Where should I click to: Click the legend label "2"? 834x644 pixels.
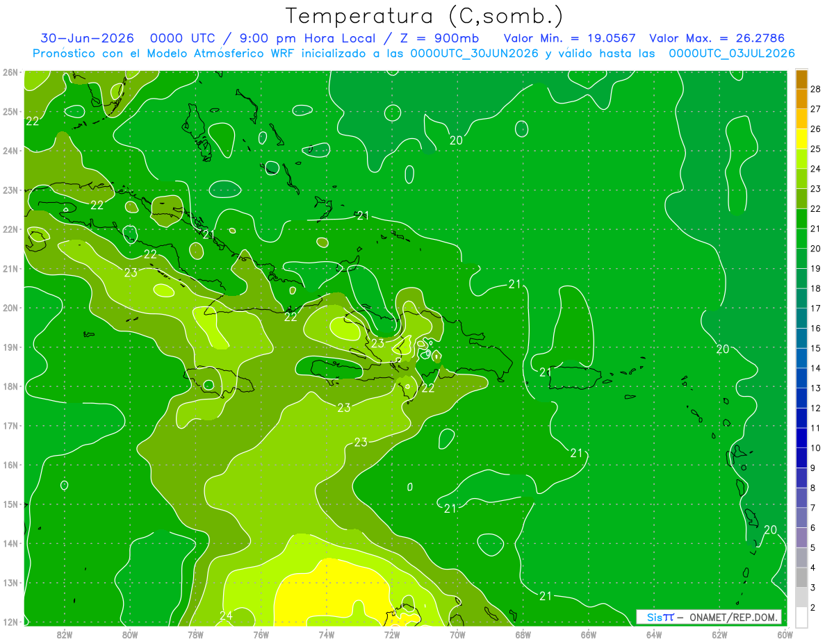point(813,608)
